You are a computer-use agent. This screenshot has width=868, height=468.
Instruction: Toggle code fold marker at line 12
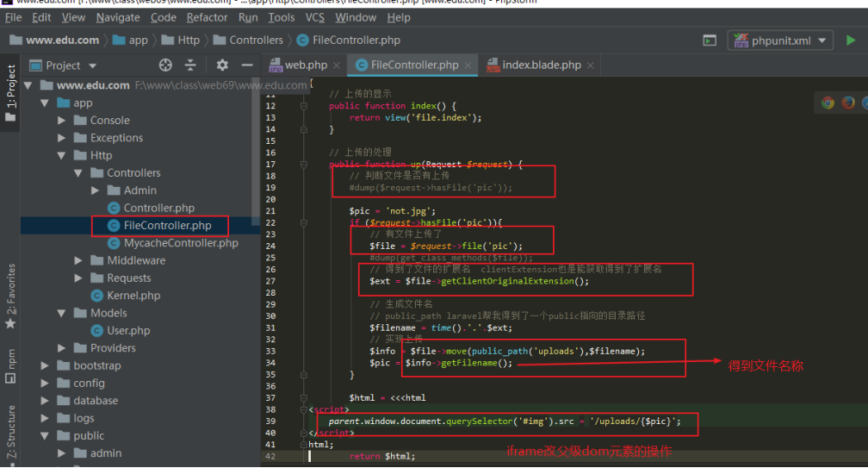304,106
